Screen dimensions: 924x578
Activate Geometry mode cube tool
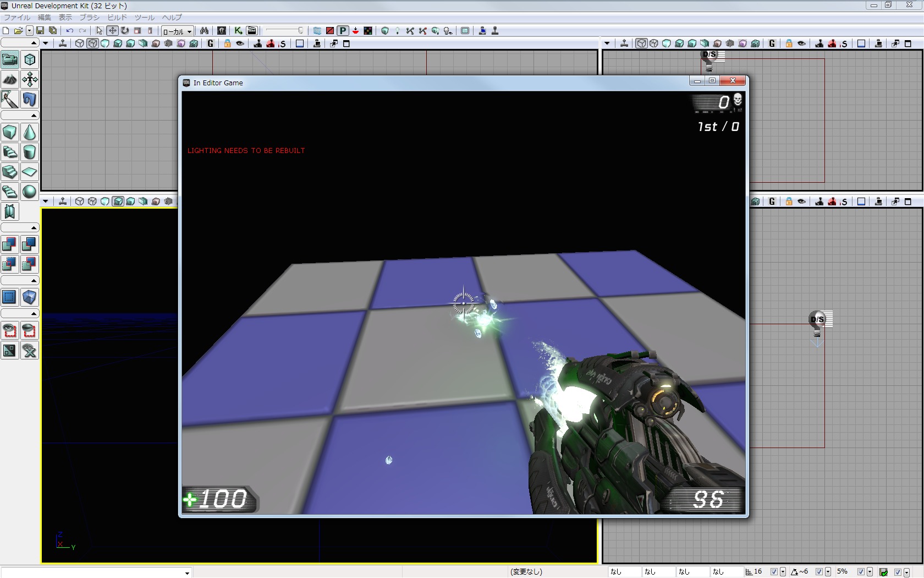[x=30, y=59]
